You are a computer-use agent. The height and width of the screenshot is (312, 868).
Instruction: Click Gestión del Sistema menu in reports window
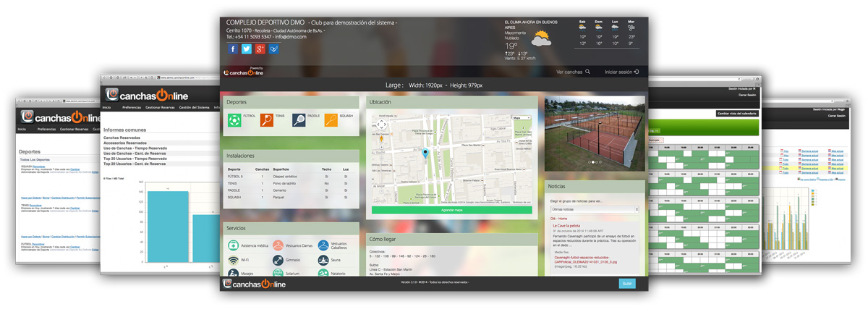(194, 107)
